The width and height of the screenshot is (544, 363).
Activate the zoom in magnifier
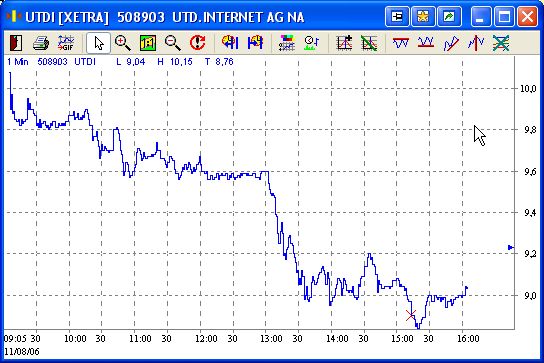point(123,43)
